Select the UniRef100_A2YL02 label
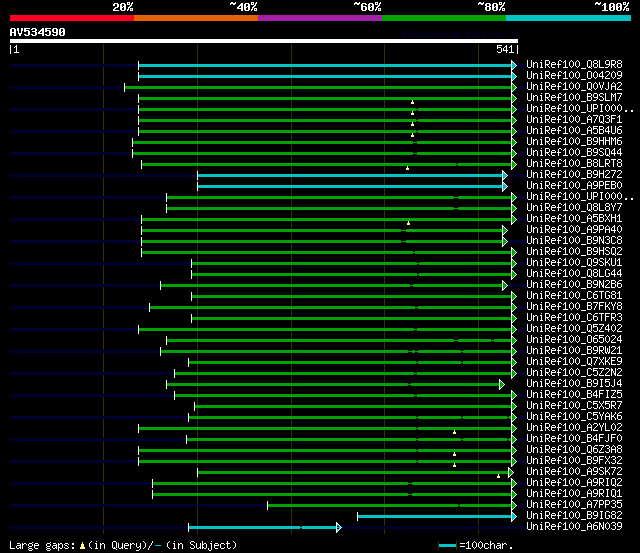 574,428
